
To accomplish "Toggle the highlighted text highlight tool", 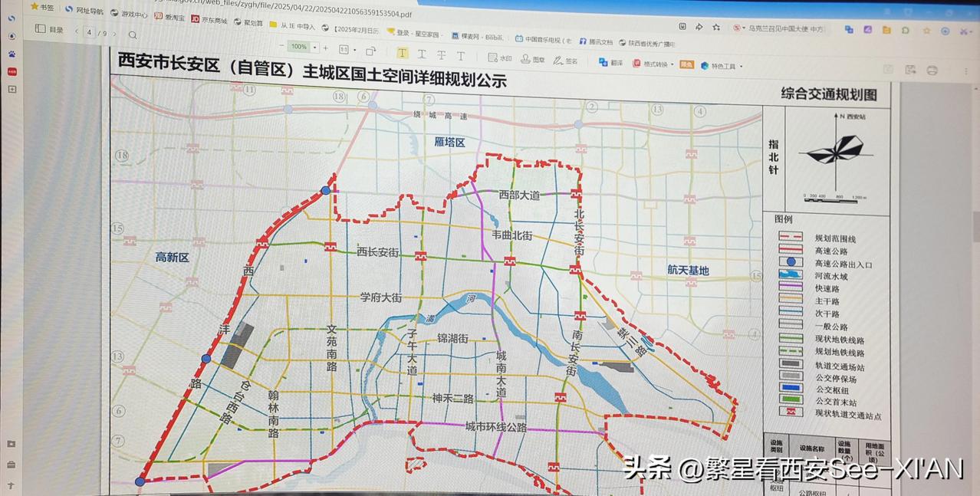I will pos(402,53).
